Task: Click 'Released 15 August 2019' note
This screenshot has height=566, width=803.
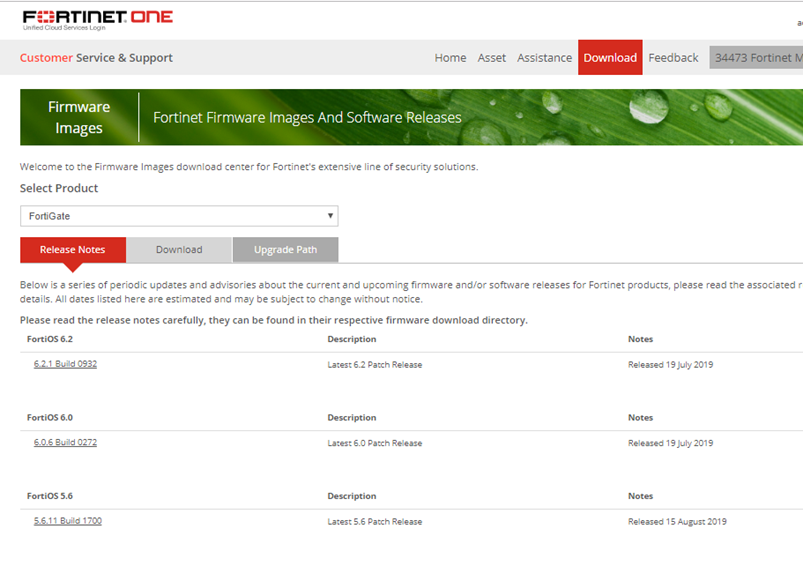Action: 677,521
